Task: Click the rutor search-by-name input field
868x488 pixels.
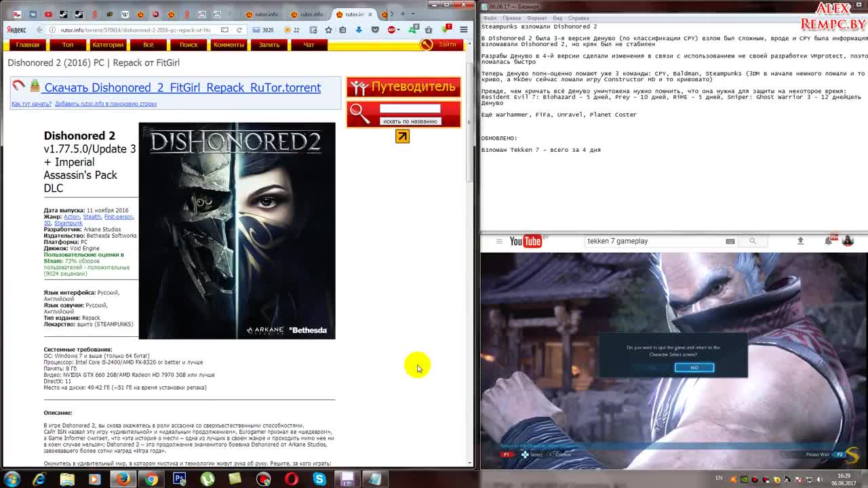Action: pyautogui.click(x=410, y=108)
